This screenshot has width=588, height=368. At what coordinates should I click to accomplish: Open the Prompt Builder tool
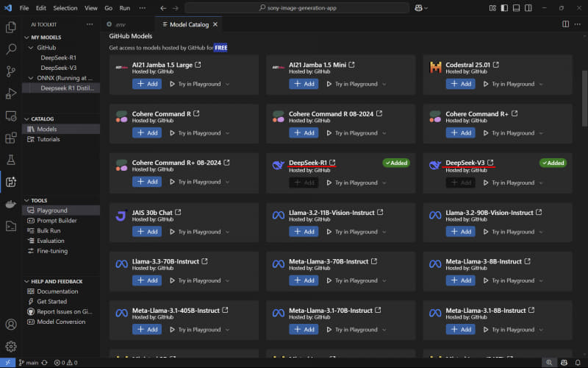click(x=57, y=221)
